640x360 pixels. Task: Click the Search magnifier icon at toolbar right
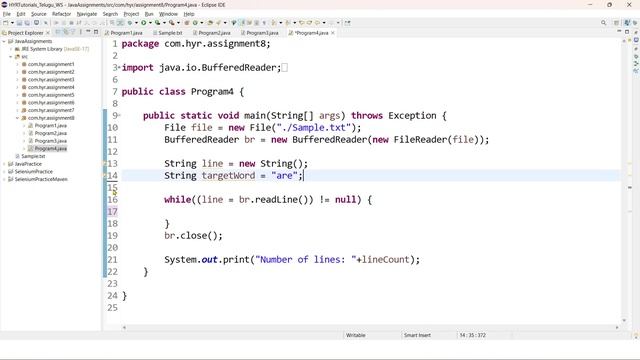pos(603,23)
